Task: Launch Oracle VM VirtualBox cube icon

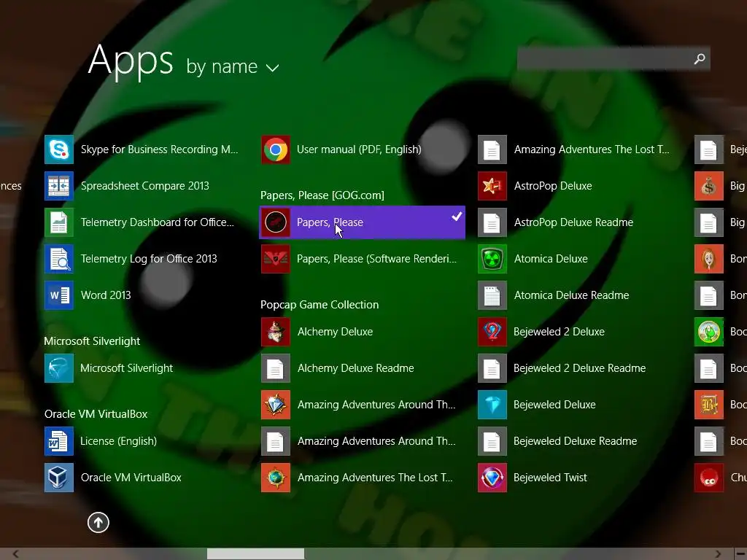Action: 58,478
